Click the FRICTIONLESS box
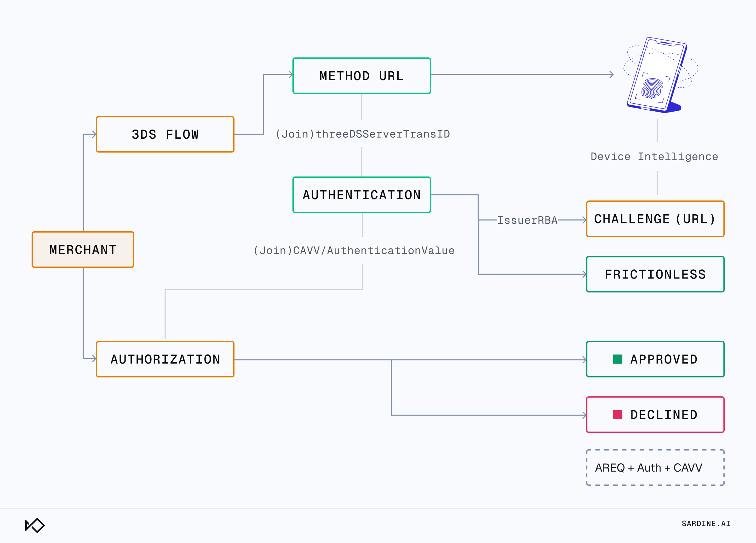Image resolution: width=756 pixels, height=543 pixels. tap(655, 274)
